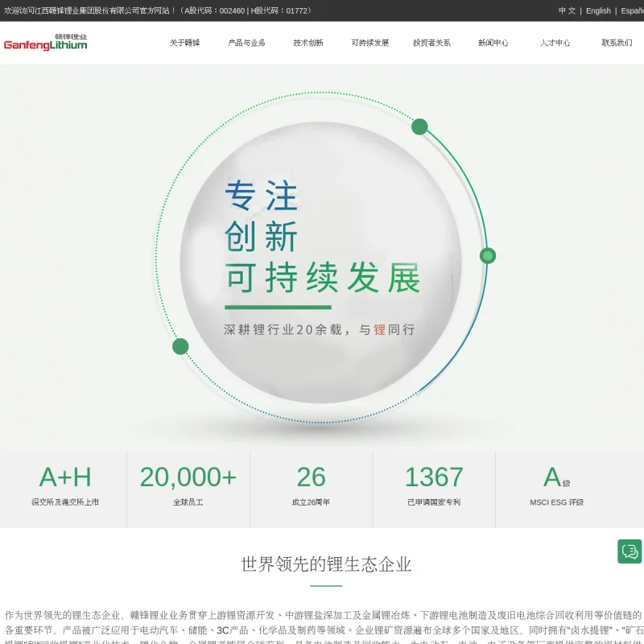Click the A+H listing statistic
644x644 pixels.
click(65, 485)
